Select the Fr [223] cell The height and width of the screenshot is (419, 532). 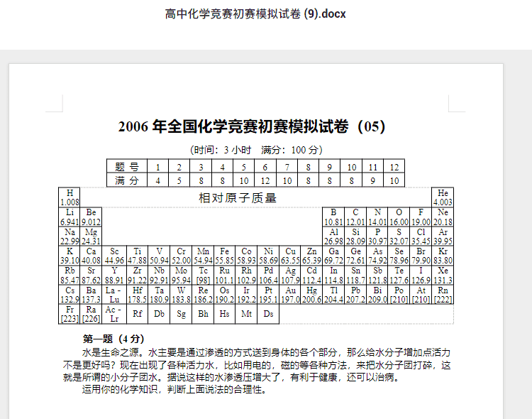point(70,314)
